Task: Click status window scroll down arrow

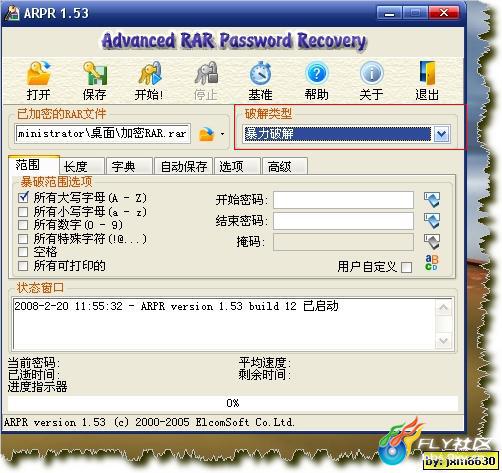Action: click(x=443, y=340)
